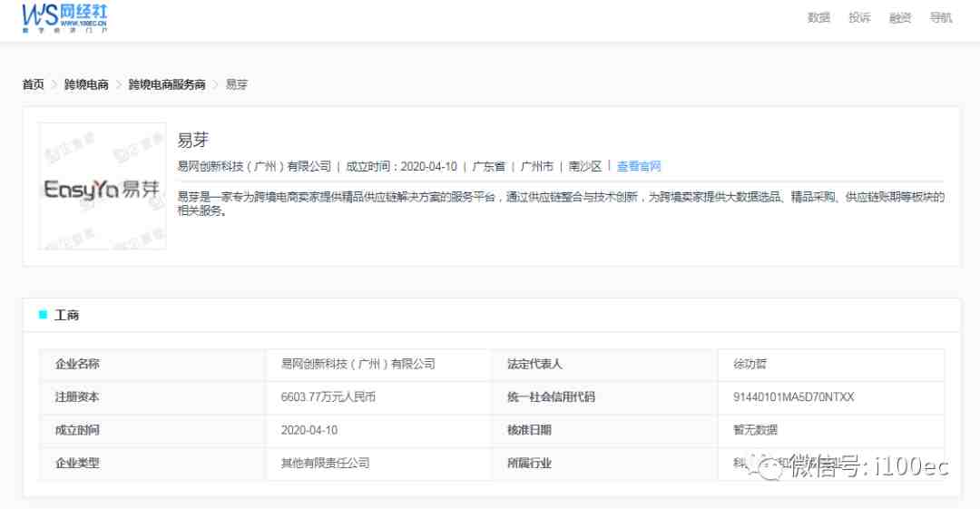Click 易网创新科技（广州）有限公司 table cell
The width and height of the screenshot is (980, 509).
pos(378,364)
